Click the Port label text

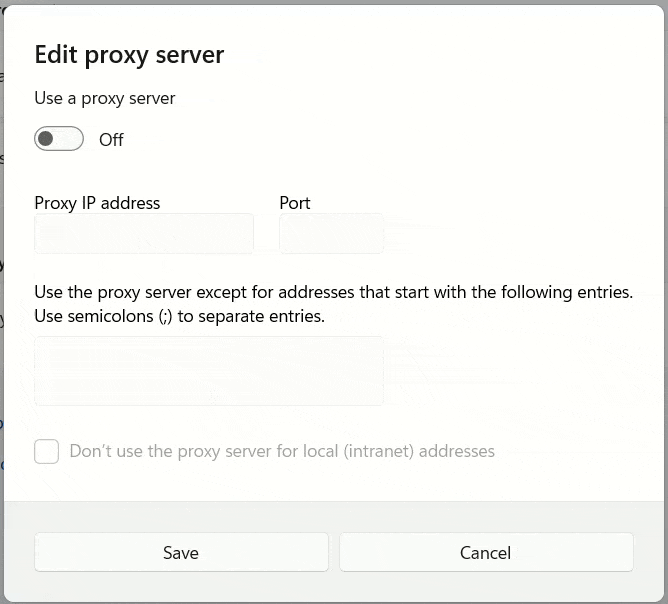click(x=295, y=203)
